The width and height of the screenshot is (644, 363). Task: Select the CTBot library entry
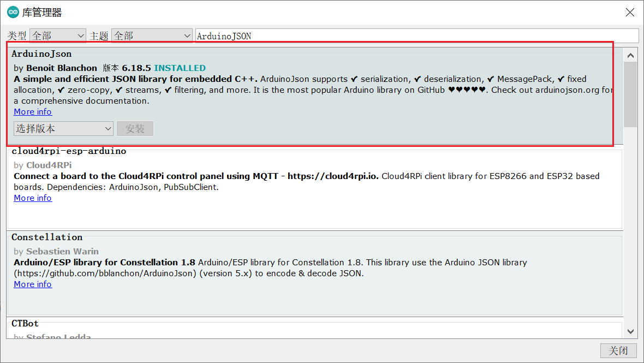(25, 324)
